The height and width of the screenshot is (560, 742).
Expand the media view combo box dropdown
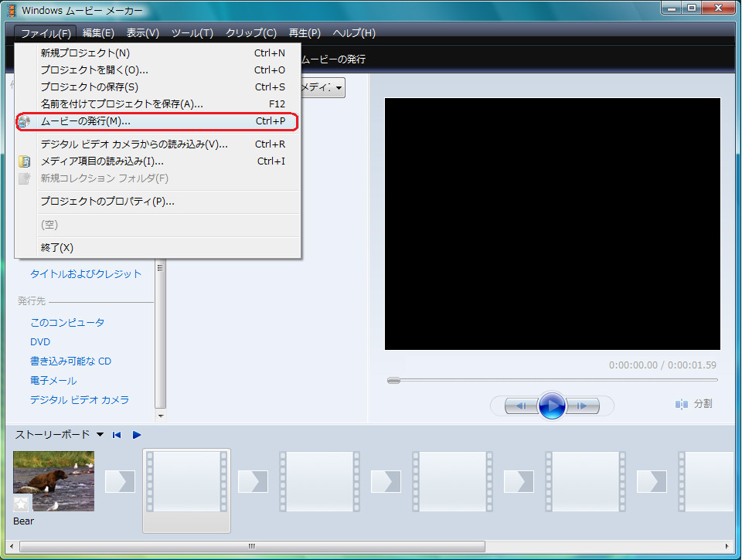coord(339,88)
